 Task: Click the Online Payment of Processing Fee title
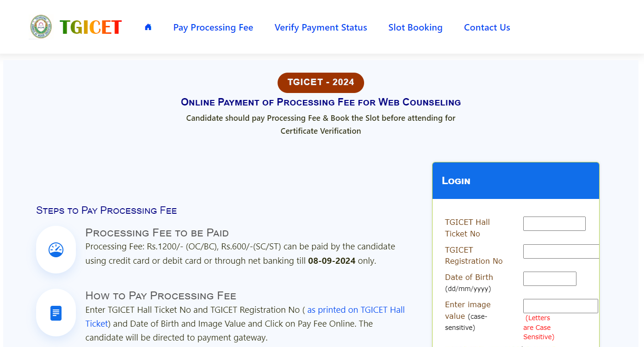pos(321,102)
